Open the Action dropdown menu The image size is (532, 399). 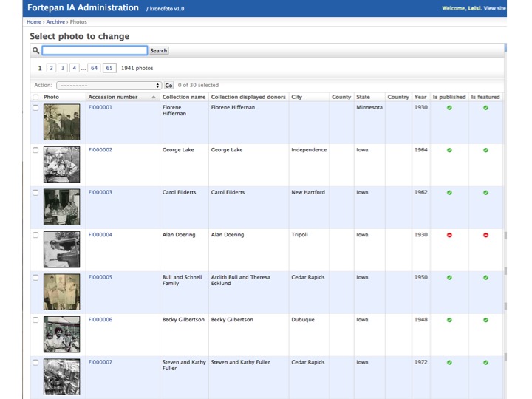tap(109, 86)
